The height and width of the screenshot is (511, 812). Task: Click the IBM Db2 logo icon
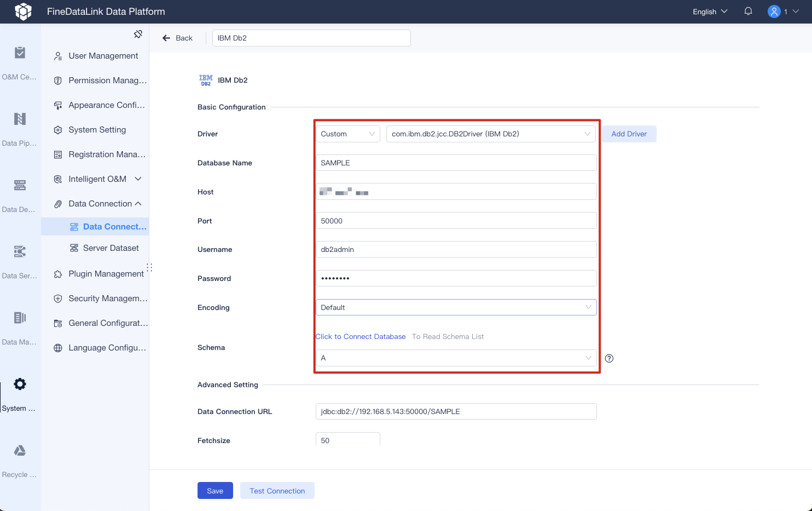[x=206, y=80]
